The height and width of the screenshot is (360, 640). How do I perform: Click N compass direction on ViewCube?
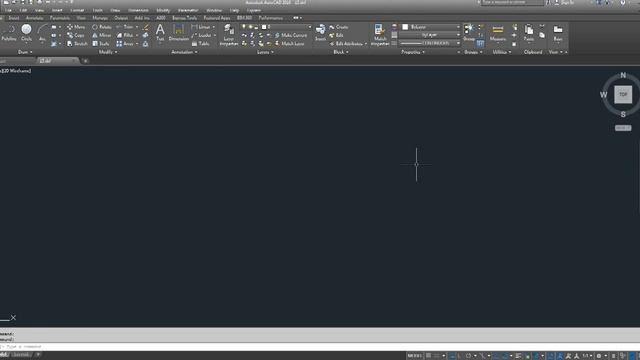[623, 75]
